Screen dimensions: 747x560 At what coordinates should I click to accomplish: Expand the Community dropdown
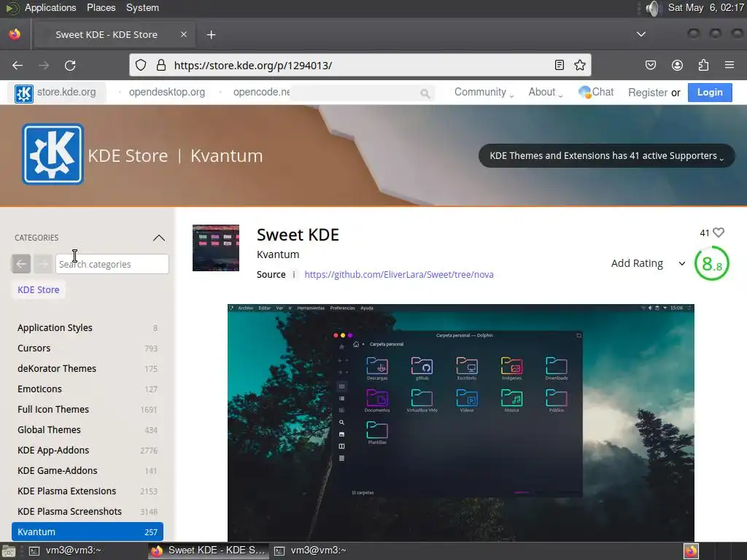(x=484, y=93)
